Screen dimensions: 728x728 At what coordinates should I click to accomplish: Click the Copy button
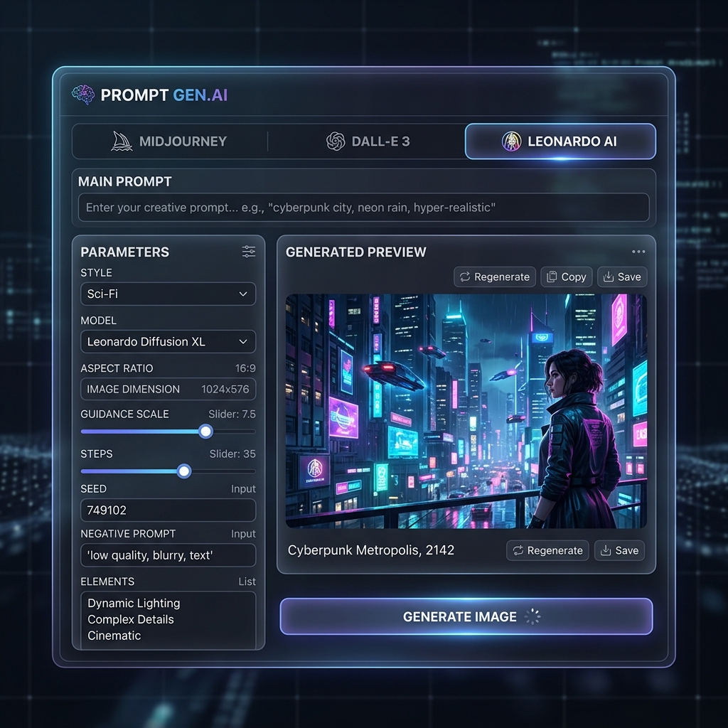pyautogui.click(x=567, y=277)
